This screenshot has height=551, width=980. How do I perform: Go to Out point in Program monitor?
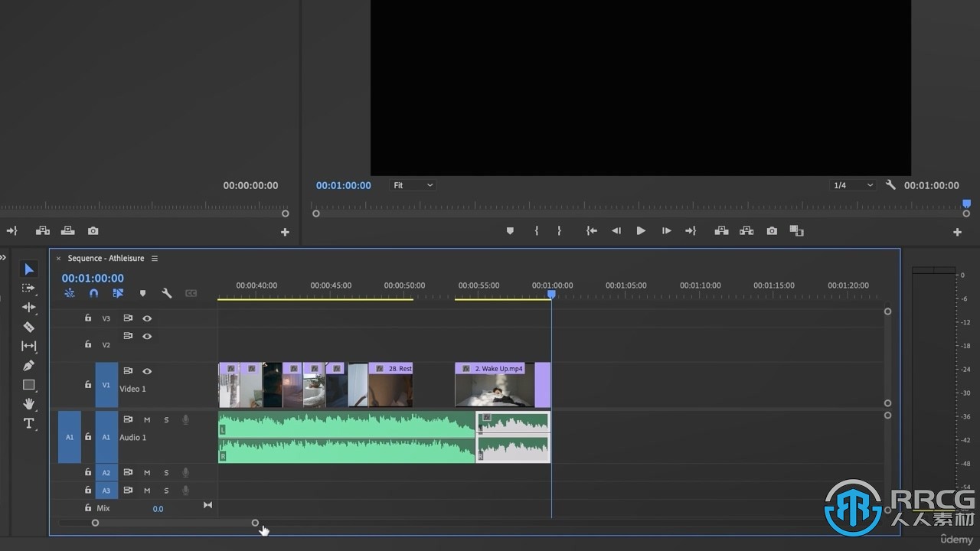[691, 231]
